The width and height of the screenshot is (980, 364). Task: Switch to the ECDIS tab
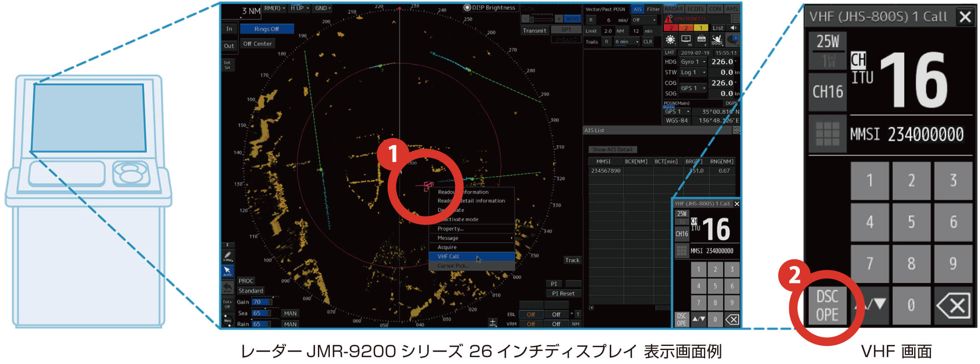[x=695, y=9]
